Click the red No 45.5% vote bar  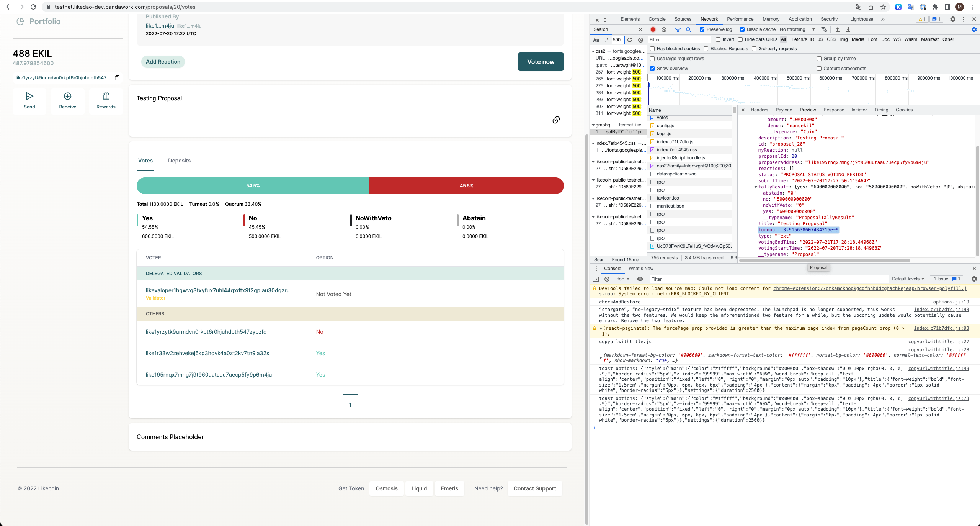pyautogui.click(x=466, y=186)
